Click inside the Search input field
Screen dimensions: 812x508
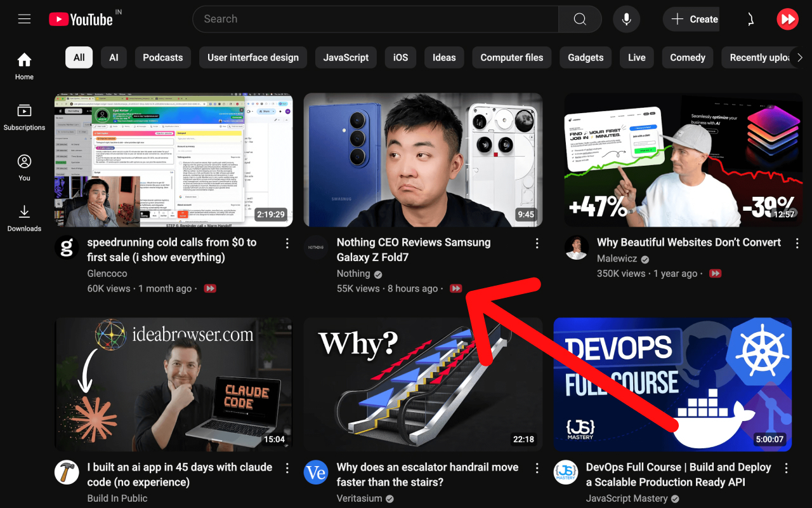click(x=374, y=18)
